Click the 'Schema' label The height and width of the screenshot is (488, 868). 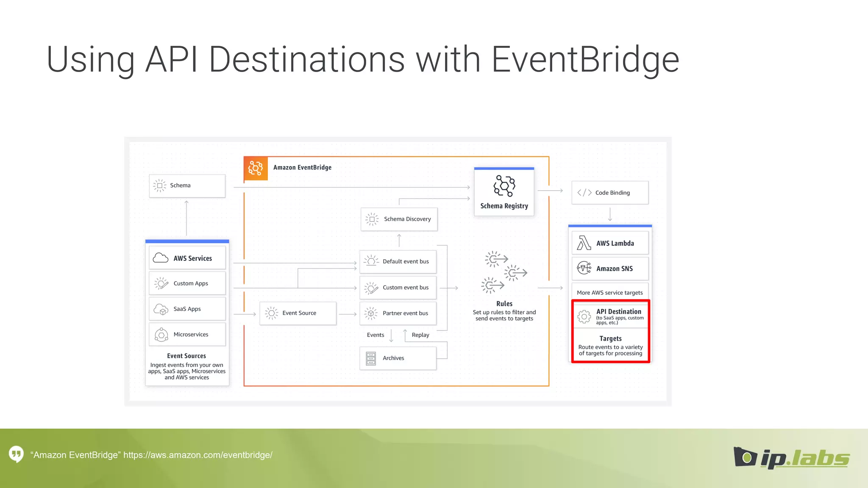[180, 185]
